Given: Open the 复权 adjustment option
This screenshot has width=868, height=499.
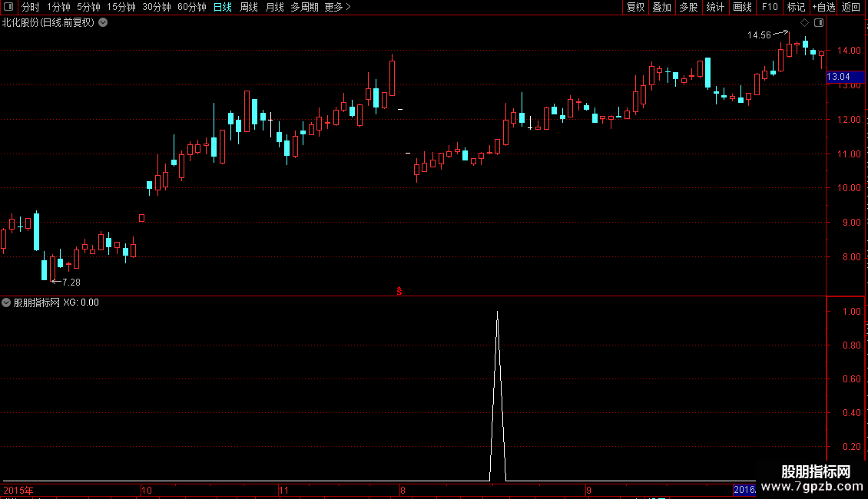Looking at the screenshot, I should (635, 7).
